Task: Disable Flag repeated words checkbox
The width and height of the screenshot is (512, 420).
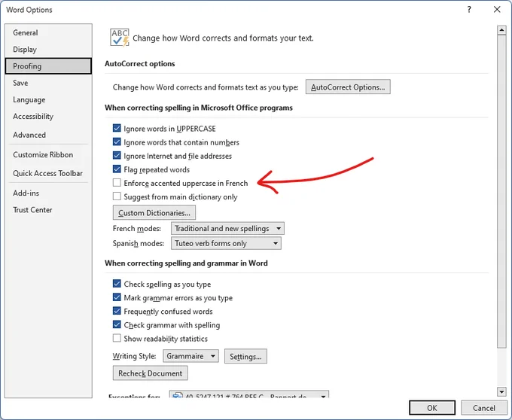Action: coord(117,169)
